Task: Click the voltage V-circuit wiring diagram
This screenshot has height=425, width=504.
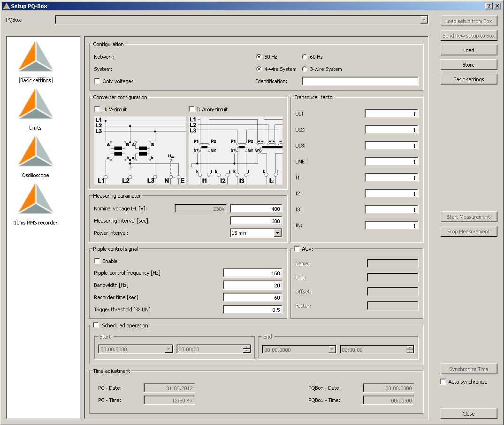Action: pos(140,150)
